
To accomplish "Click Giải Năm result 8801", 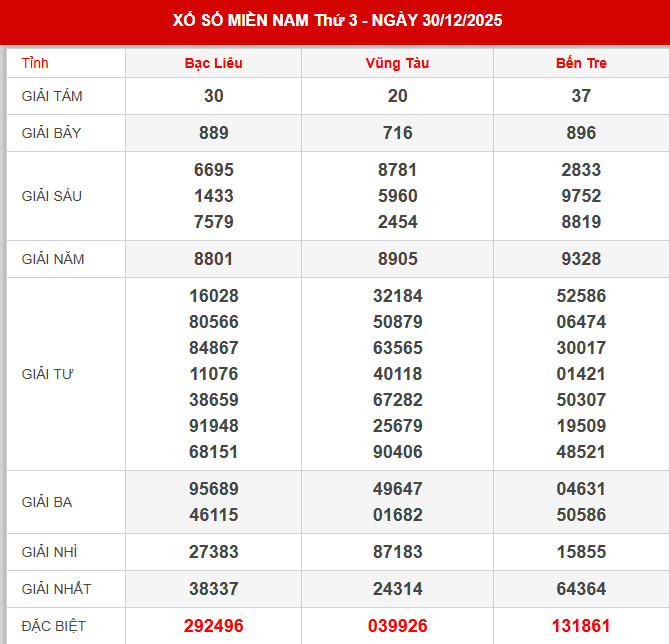I will [213, 259].
